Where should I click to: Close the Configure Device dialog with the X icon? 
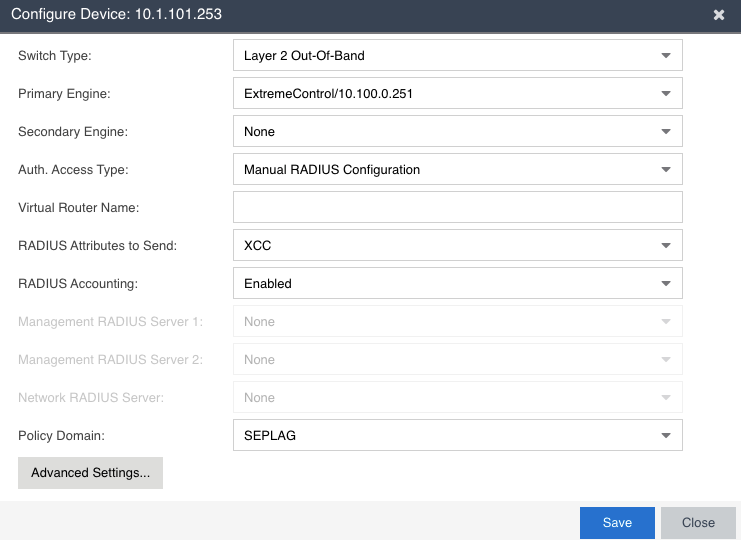[x=718, y=15]
